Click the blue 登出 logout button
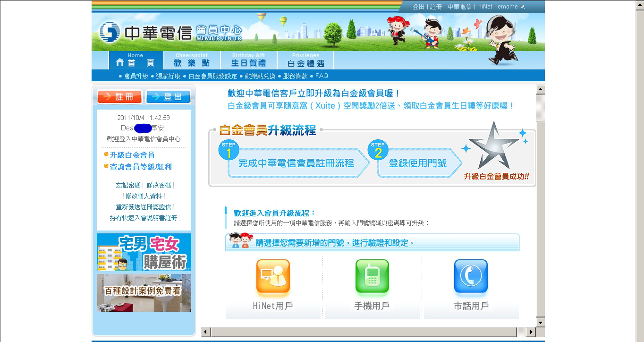644x342 pixels. point(168,96)
